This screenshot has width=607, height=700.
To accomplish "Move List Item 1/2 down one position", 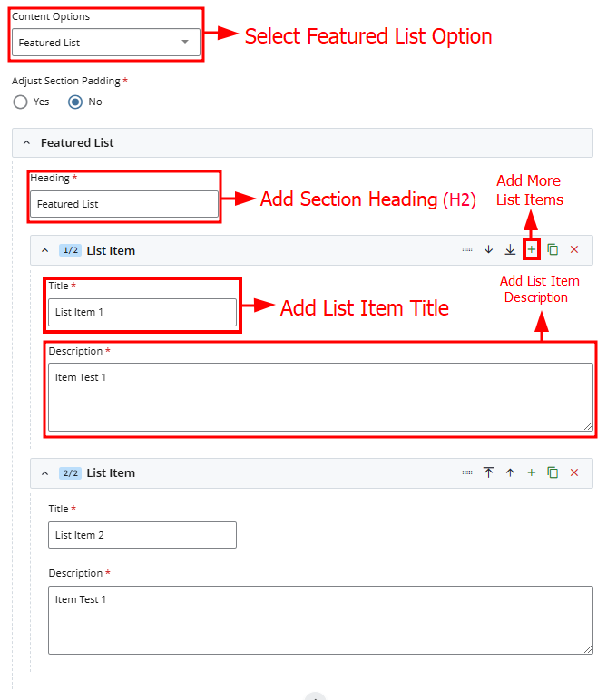I will pos(488,249).
